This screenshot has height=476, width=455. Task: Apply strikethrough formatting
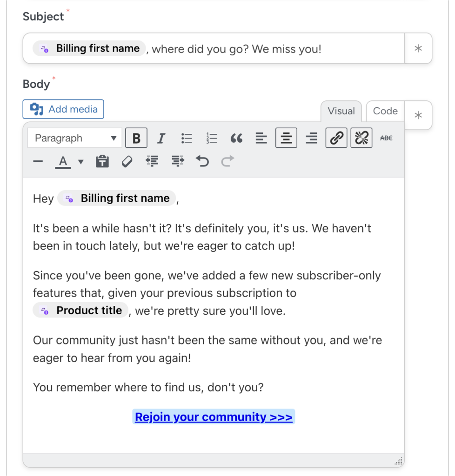pos(385,138)
